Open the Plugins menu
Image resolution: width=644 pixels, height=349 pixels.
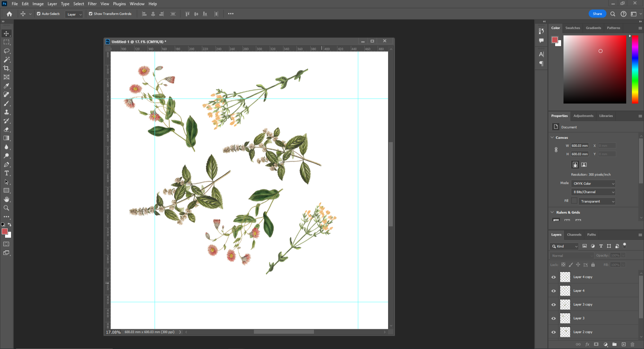119,4
